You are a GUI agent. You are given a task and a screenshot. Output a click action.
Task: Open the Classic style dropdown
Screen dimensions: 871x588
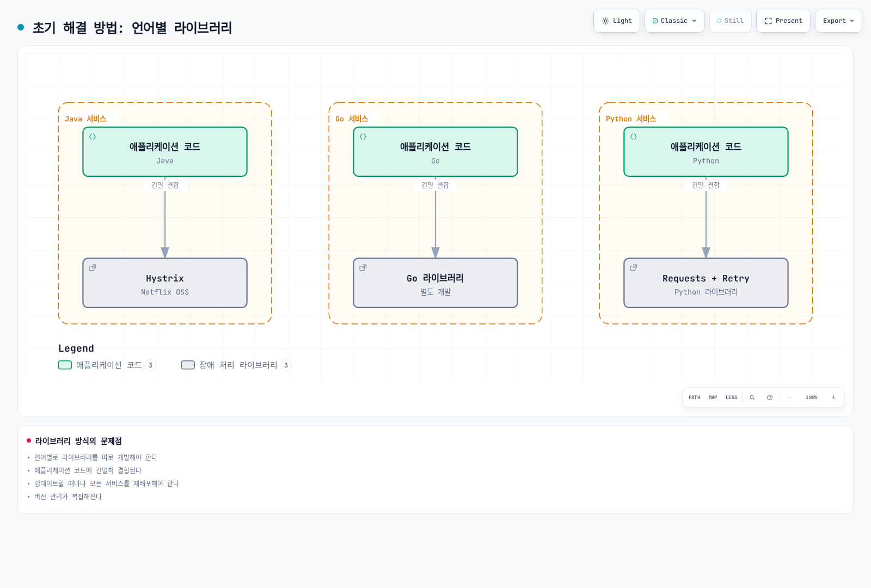674,21
